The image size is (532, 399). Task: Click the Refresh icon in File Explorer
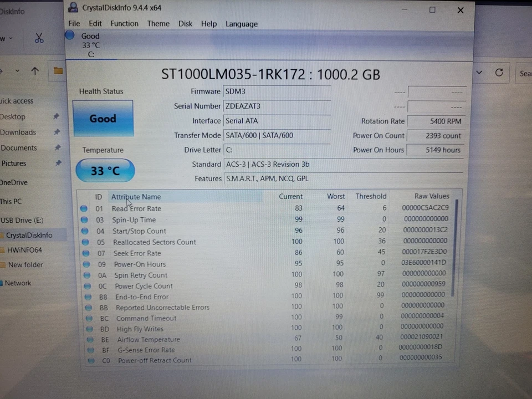499,72
